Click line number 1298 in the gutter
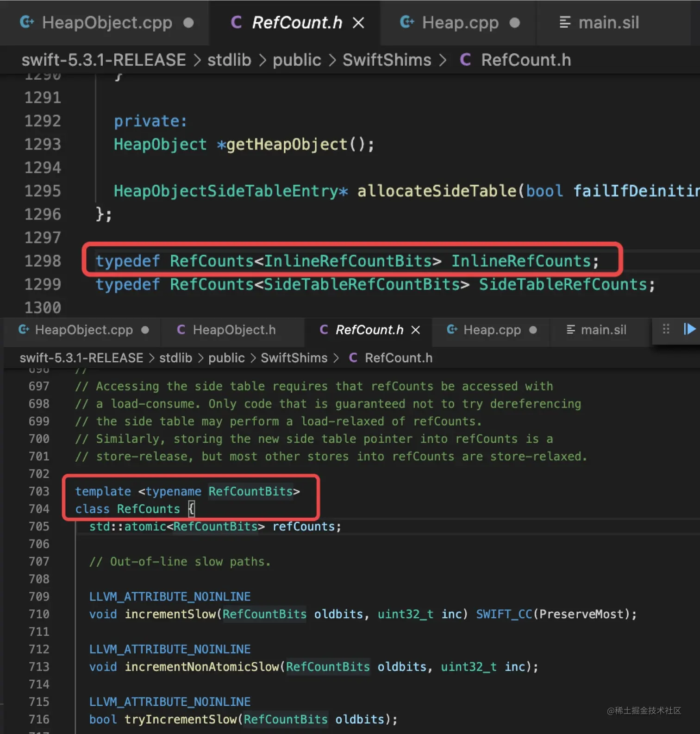This screenshot has width=700, height=734. [43, 261]
